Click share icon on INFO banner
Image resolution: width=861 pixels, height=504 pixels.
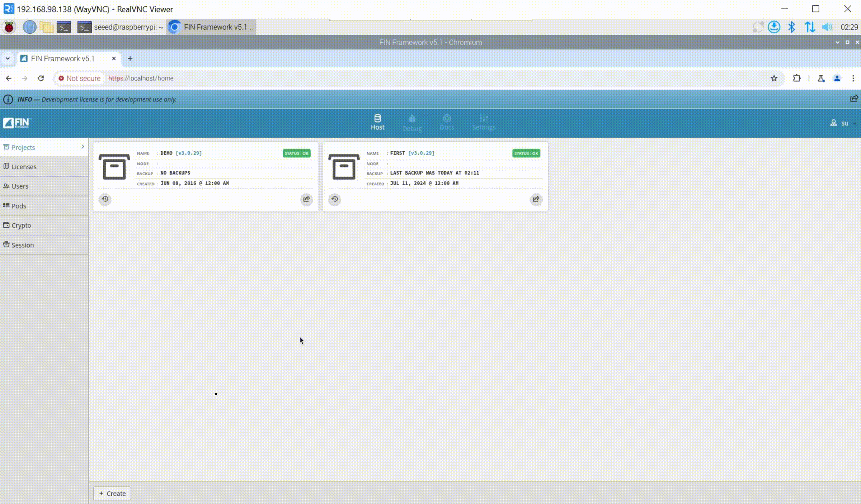[x=854, y=99]
